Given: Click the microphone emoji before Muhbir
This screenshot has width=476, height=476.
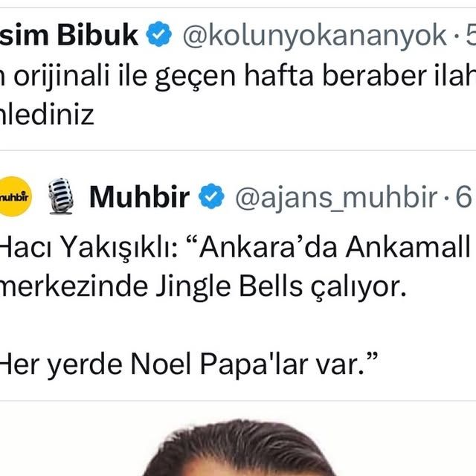Looking at the screenshot, I should tap(61, 196).
